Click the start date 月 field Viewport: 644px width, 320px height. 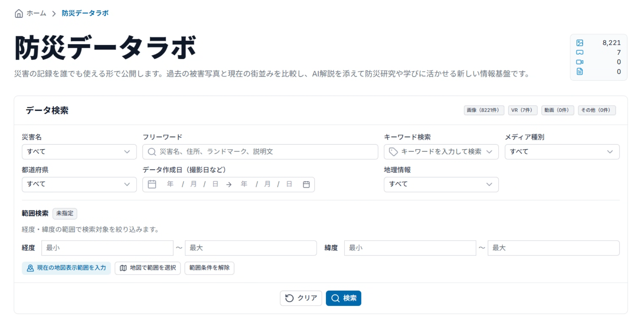click(x=193, y=184)
